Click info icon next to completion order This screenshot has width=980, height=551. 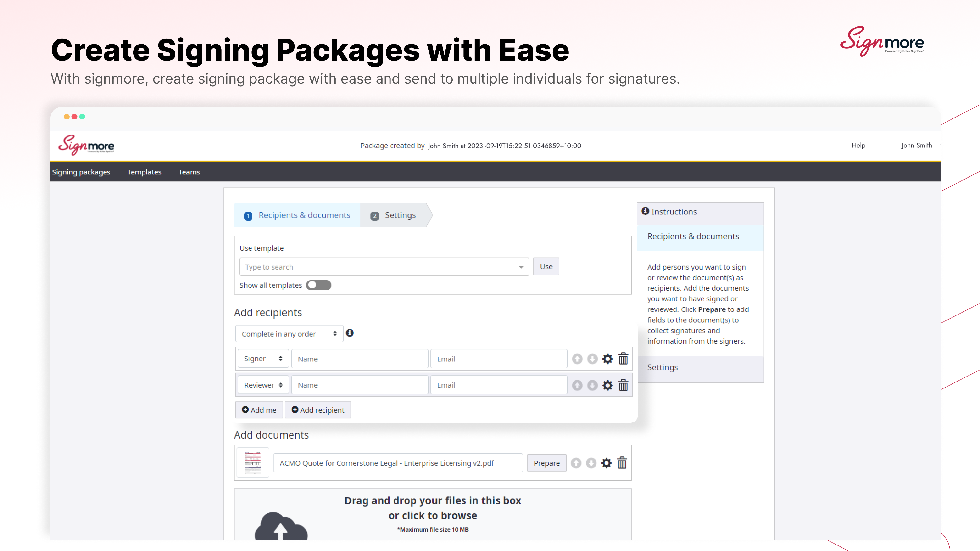coord(350,333)
